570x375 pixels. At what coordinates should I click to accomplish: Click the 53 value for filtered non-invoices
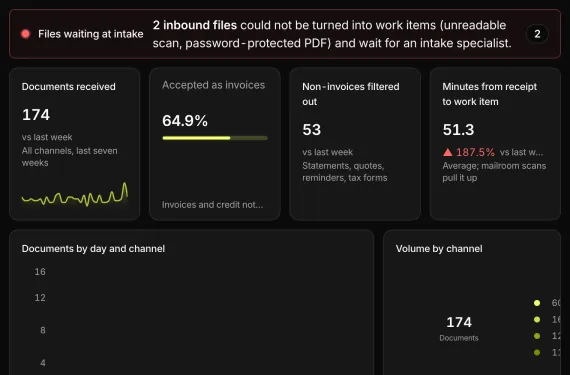(312, 130)
